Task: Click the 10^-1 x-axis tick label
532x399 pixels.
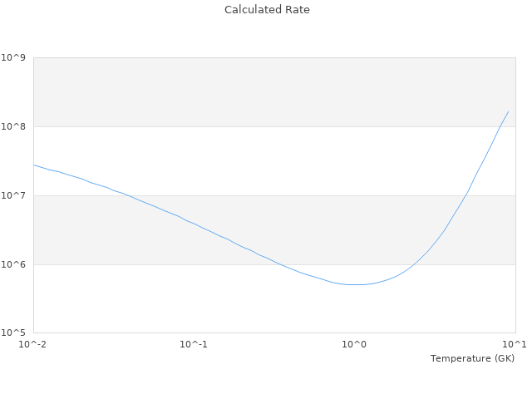Action: coord(194,344)
